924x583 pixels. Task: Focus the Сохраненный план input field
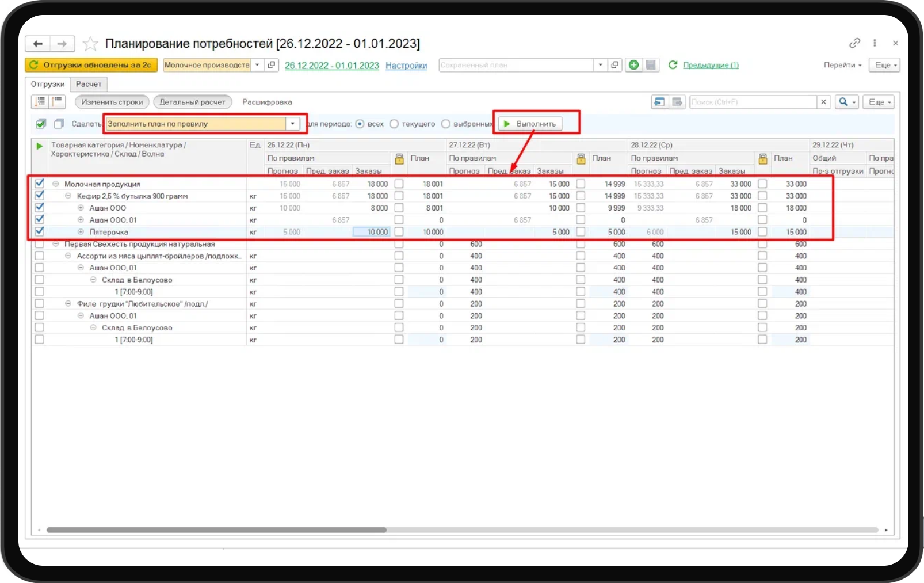tap(516, 65)
